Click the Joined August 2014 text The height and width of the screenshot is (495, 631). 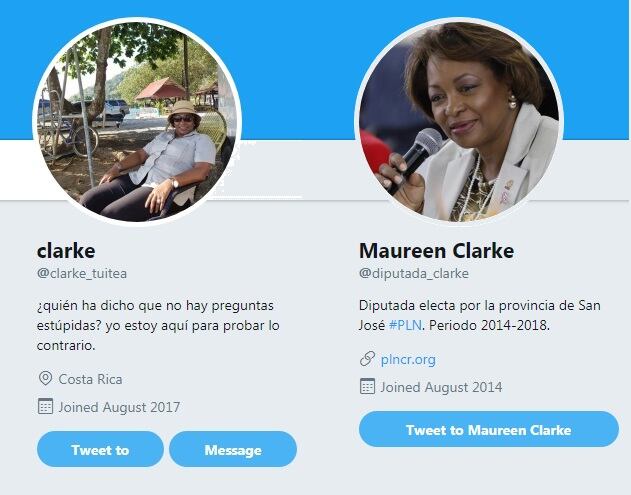point(441,387)
